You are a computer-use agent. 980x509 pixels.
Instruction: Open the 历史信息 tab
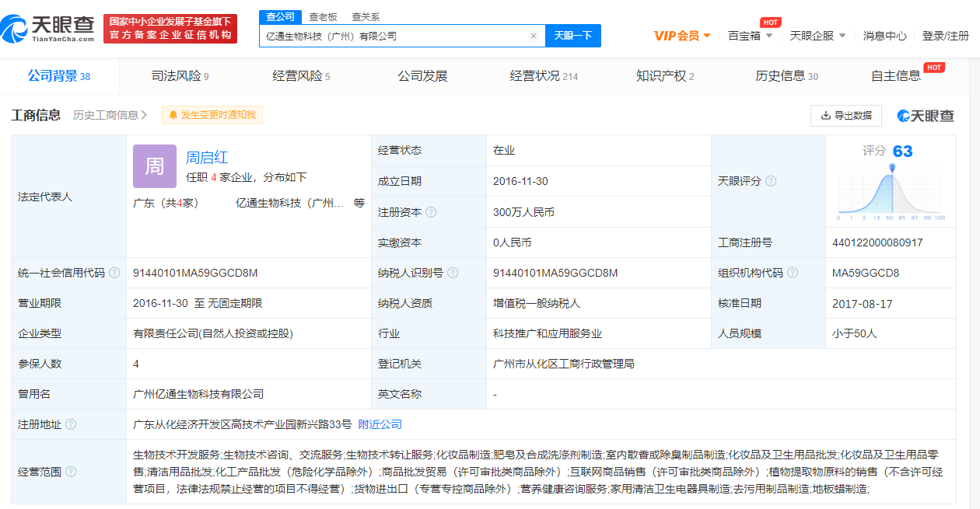pyautogui.click(x=786, y=76)
